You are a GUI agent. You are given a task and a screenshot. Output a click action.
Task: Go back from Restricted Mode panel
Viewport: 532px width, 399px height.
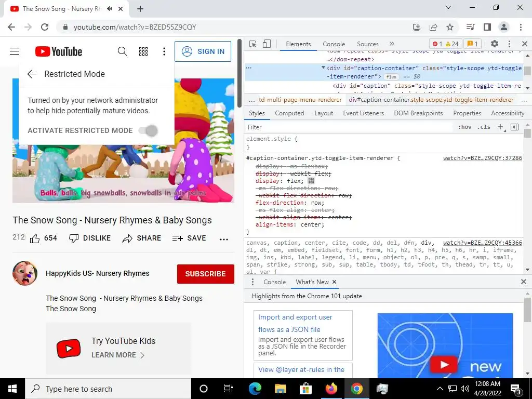point(32,74)
